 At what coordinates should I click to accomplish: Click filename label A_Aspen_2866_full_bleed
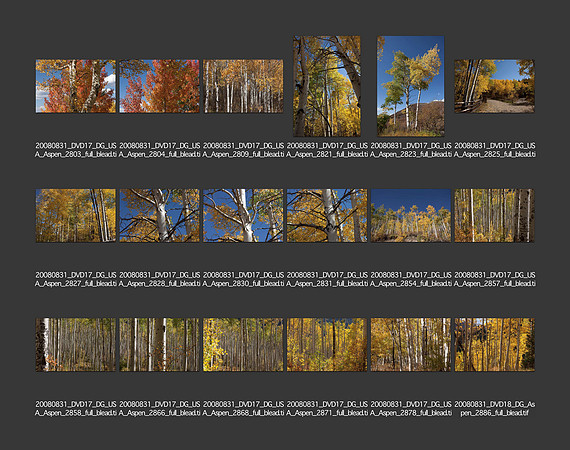[159, 413]
